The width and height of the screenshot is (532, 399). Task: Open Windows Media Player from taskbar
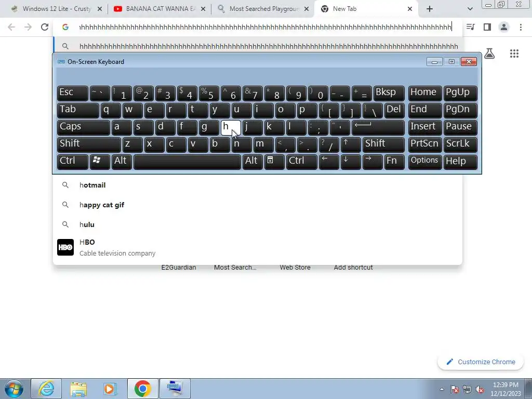tap(110, 389)
